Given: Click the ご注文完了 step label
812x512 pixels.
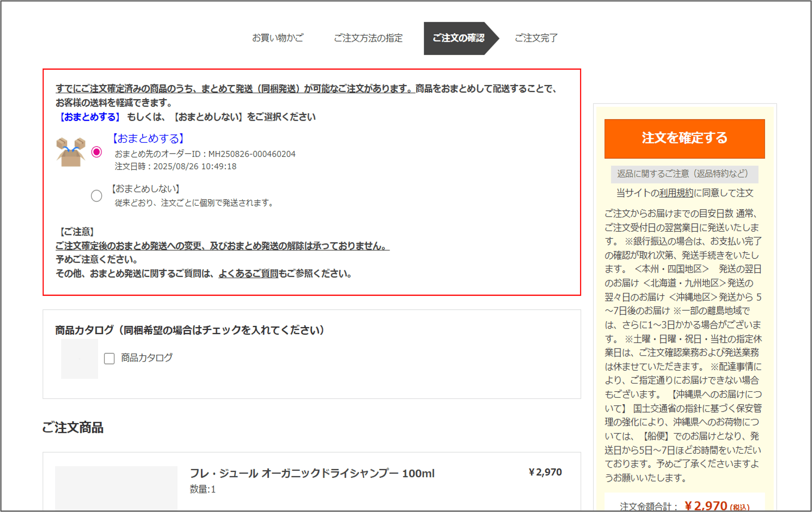Looking at the screenshot, I should tap(536, 38).
